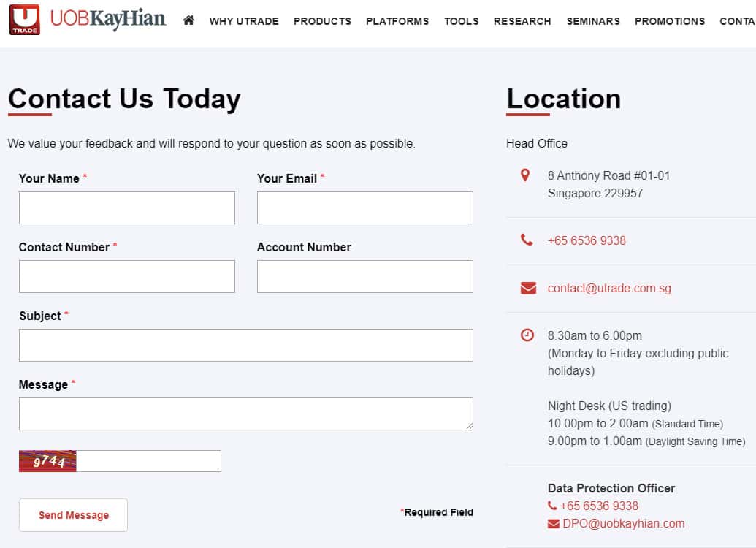Open the contact@utrade.com.sg email link

coord(609,288)
